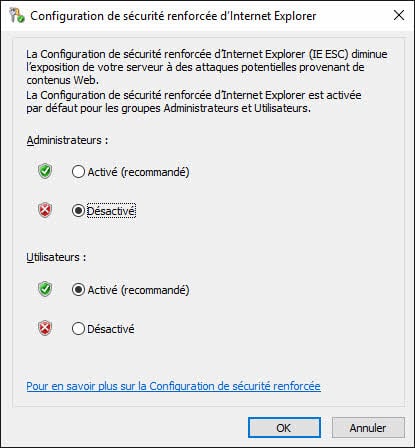Click the green shield icon under Utilisateurs
This screenshot has width=415, height=448.
coord(45,289)
